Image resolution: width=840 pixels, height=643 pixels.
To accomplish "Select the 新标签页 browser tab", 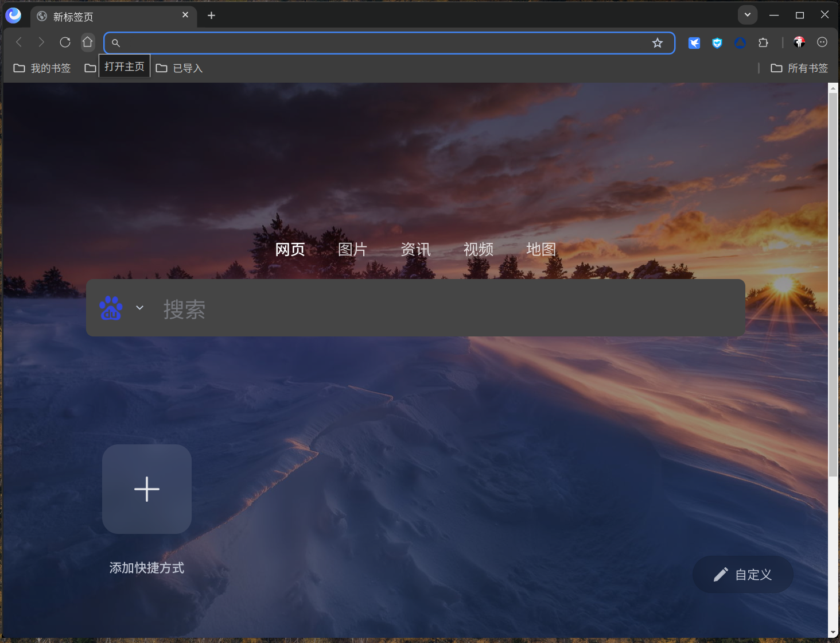I will [x=114, y=16].
